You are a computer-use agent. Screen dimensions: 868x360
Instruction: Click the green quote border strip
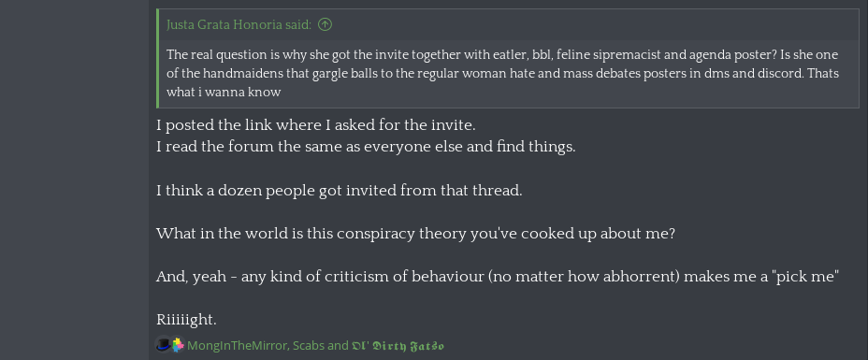(158, 58)
